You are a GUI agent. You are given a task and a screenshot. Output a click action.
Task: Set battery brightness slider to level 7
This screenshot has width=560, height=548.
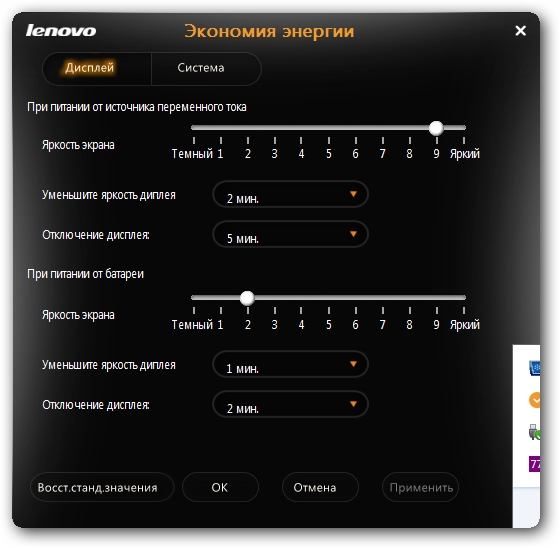[382, 298]
